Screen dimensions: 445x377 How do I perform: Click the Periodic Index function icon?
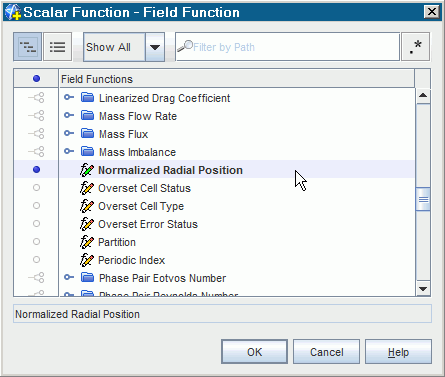[87, 260]
